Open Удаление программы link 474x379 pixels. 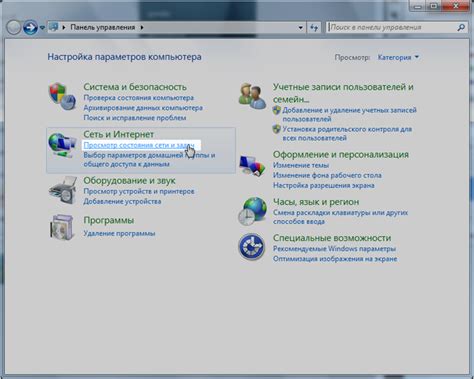119,233
